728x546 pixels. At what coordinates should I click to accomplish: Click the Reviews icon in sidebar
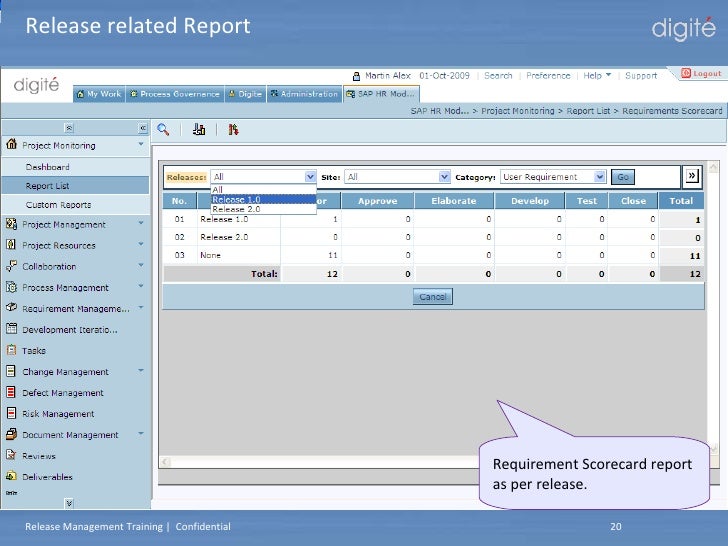pos(11,456)
